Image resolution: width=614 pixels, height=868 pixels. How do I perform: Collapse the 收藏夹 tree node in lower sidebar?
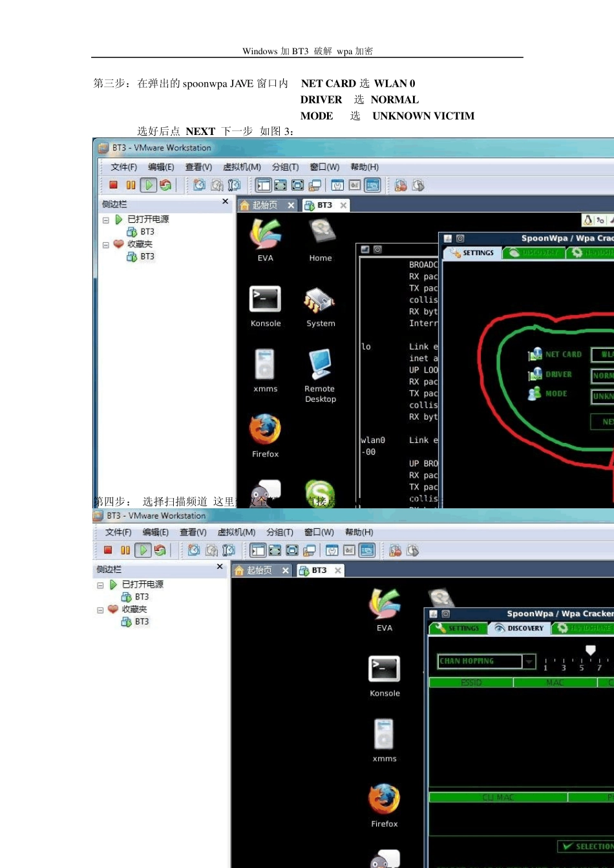coord(100,610)
